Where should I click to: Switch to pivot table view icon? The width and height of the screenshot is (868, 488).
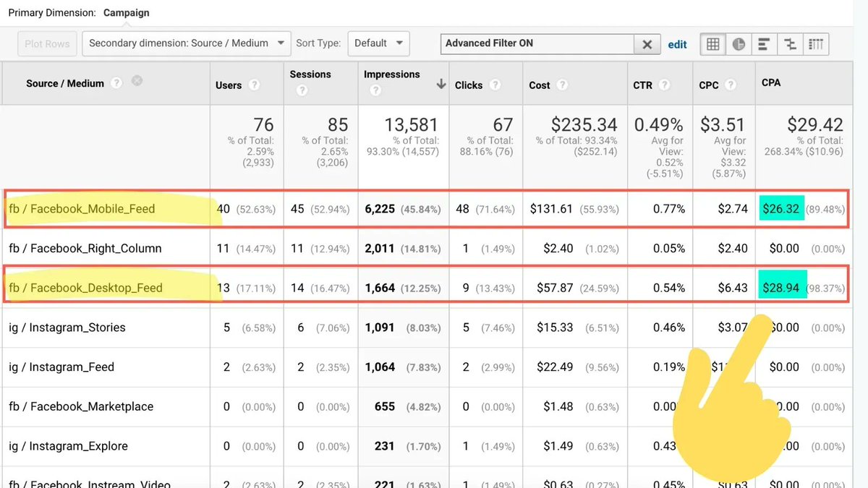816,44
